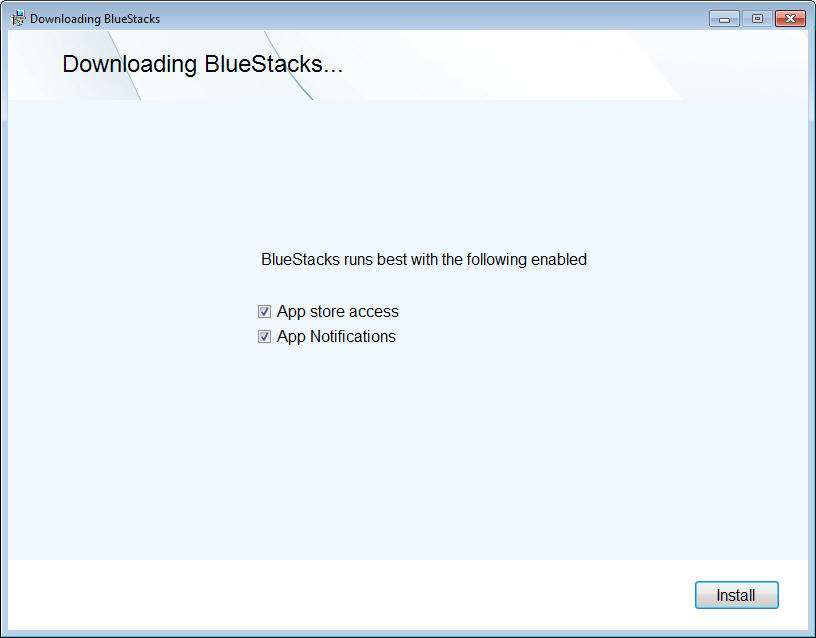The height and width of the screenshot is (638, 816).
Task: Start installation with the Install button
Action: tap(736, 595)
